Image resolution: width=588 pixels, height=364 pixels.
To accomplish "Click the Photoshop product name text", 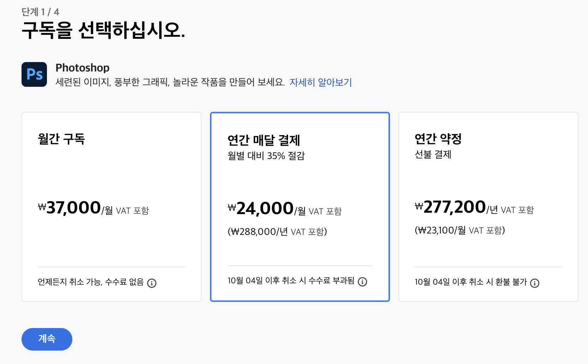I will 82,67.
